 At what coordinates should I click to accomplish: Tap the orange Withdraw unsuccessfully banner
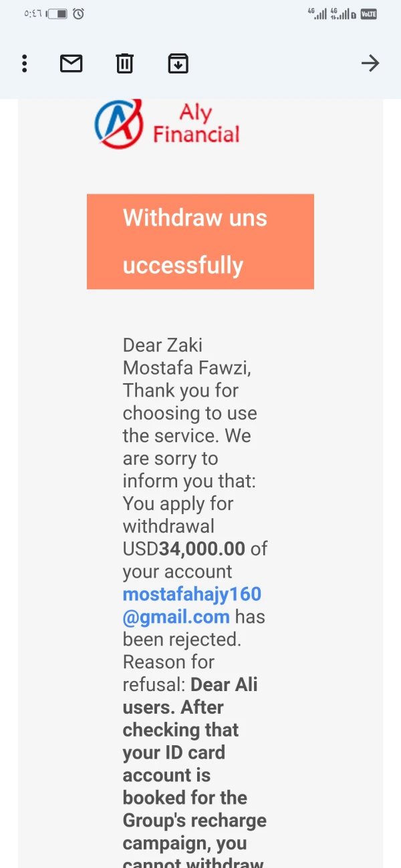coord(200,241)
